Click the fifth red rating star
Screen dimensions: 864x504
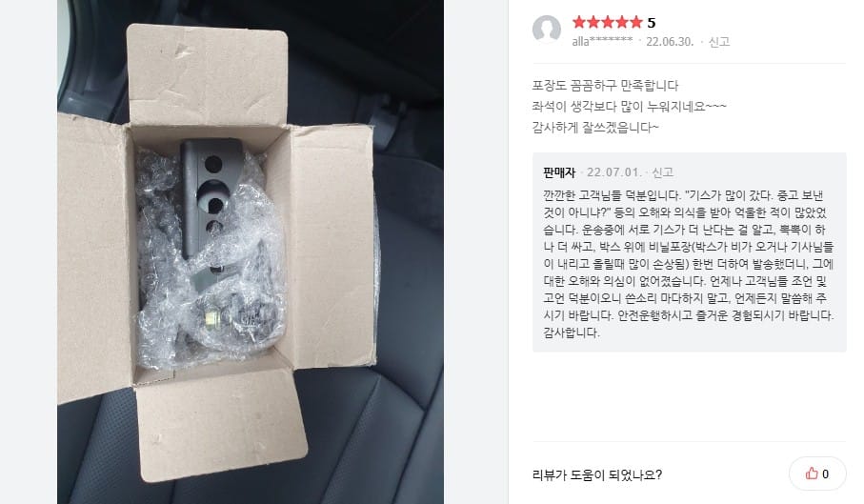[636, 22]
